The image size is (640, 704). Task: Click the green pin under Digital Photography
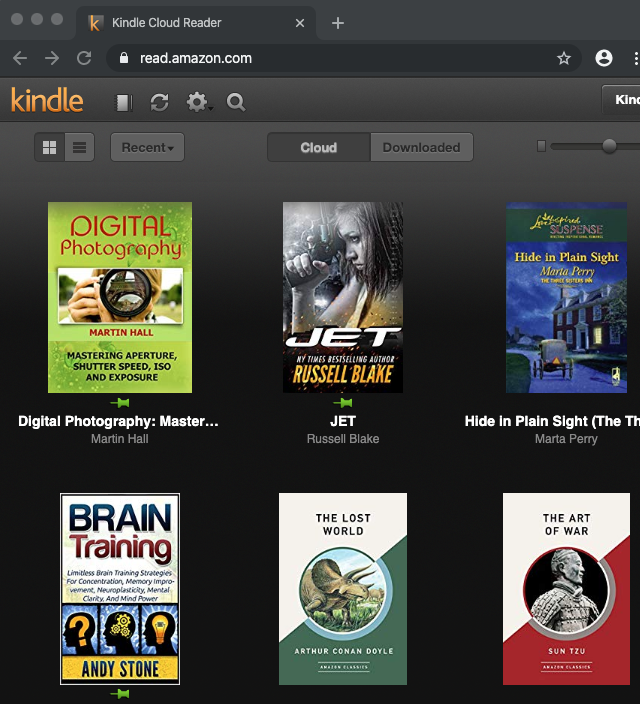coord(120,403)
